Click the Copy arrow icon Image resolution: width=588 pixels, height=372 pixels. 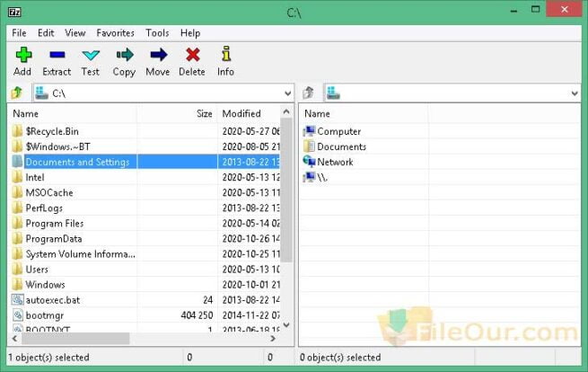click(x=125, y=55)
